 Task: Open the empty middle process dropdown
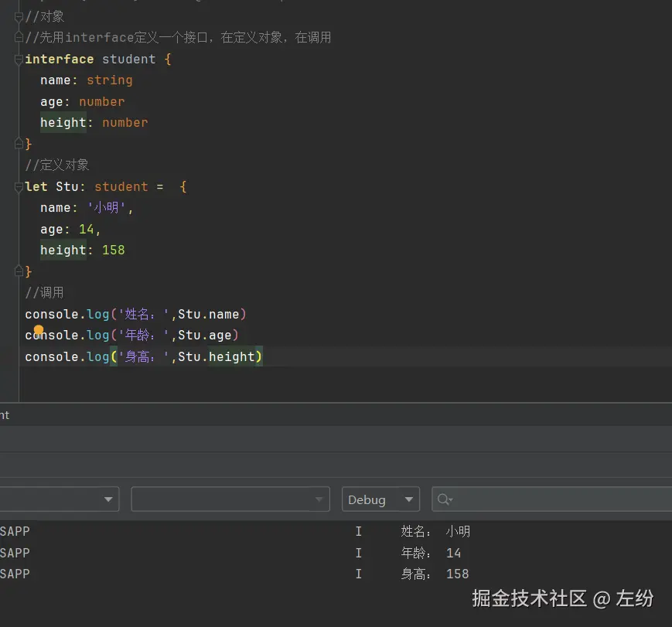coord(230,499)
